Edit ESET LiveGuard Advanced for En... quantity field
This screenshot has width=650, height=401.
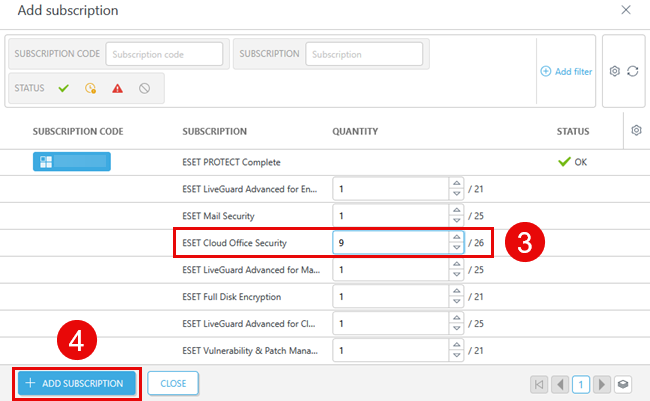390,189
